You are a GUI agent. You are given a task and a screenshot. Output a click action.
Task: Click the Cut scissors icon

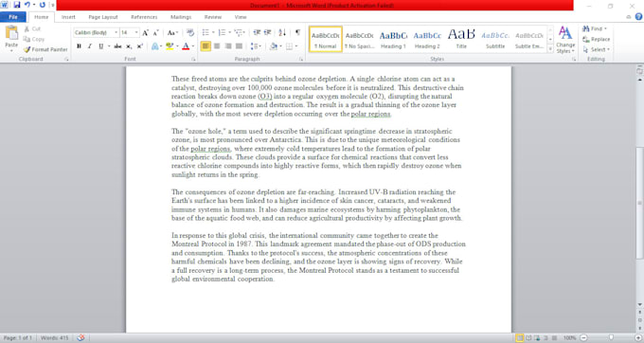[x=27, y=28]
